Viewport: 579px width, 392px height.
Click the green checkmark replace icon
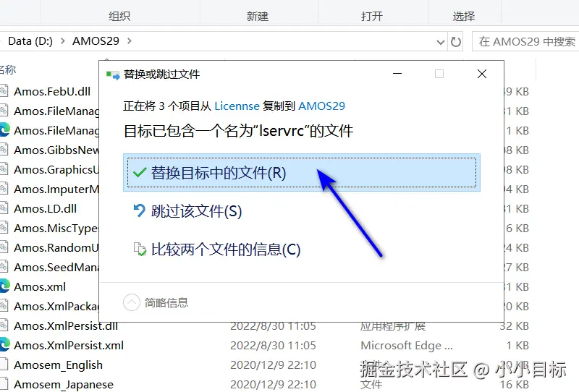pos(140,172)
